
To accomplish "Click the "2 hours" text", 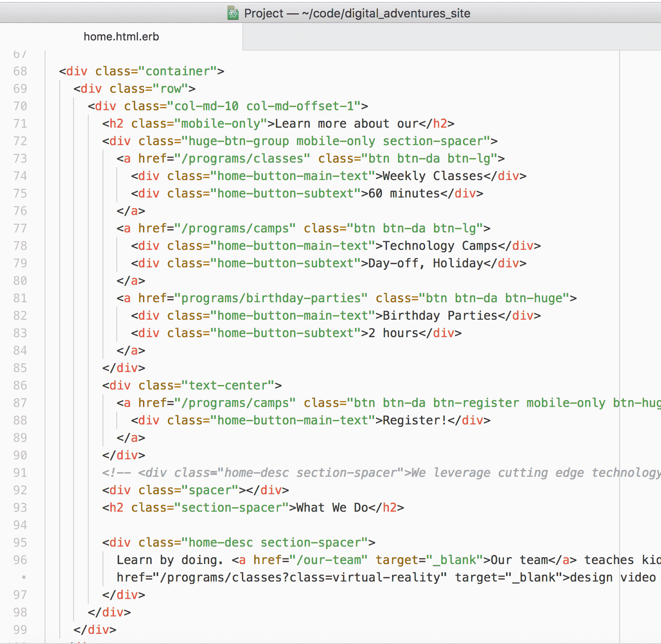I will tap(393, 333).
